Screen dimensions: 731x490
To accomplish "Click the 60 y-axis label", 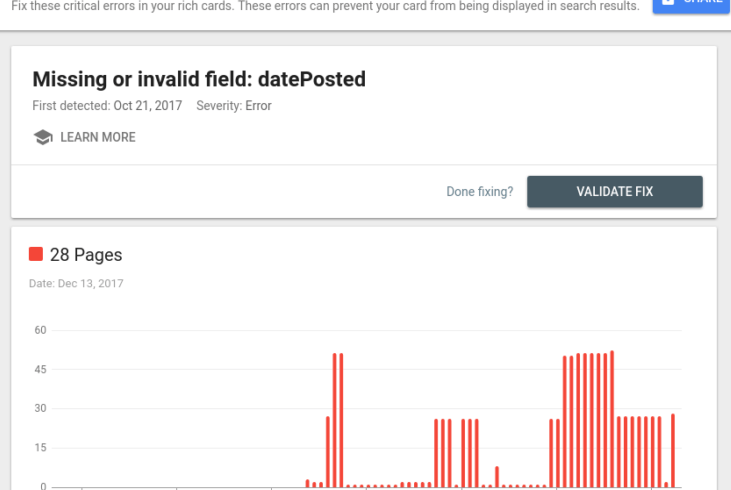I will (x=41, y=330).
